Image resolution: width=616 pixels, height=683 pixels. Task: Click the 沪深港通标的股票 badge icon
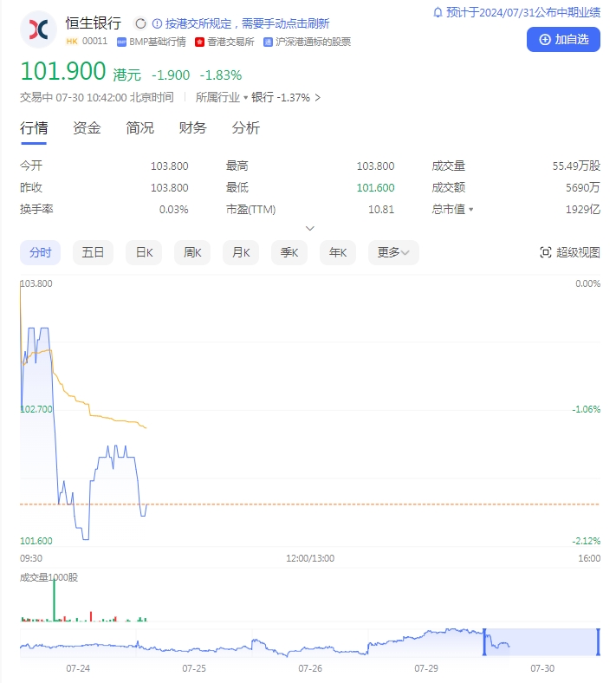[x=268, y=42]
